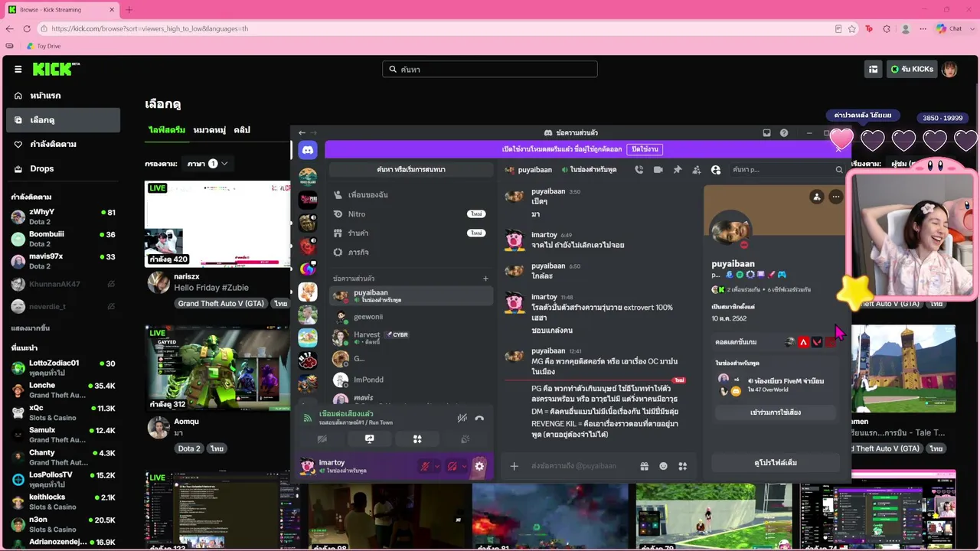980x551 pixels.
Task: Toggle Discord headphone deafen
Action: [x=452, y=466]
